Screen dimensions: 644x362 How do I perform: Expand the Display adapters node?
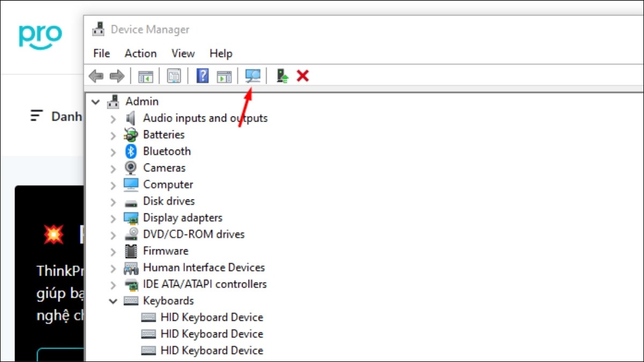pyautogui.click(x=113, y=218)
